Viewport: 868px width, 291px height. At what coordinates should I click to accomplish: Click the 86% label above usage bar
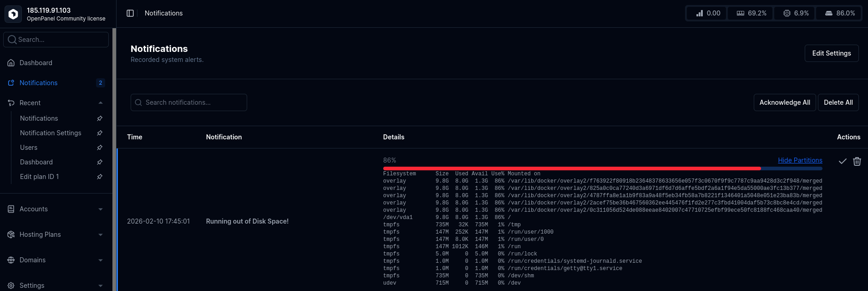click(390, 160)
